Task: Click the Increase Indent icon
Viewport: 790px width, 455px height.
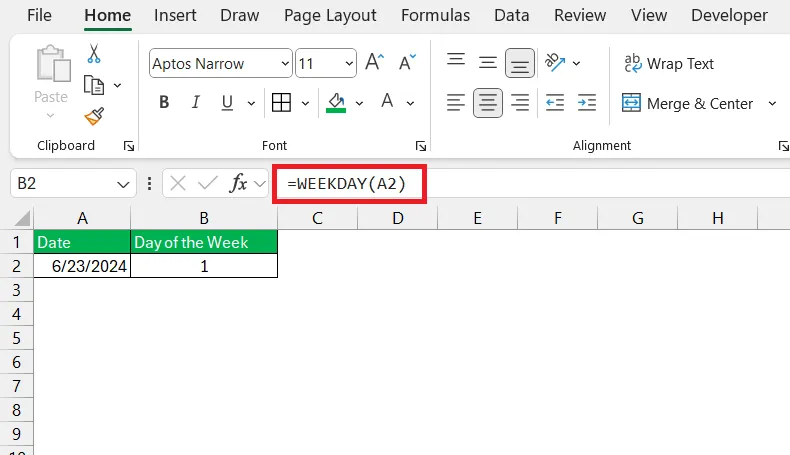Action: click(587, 103)
